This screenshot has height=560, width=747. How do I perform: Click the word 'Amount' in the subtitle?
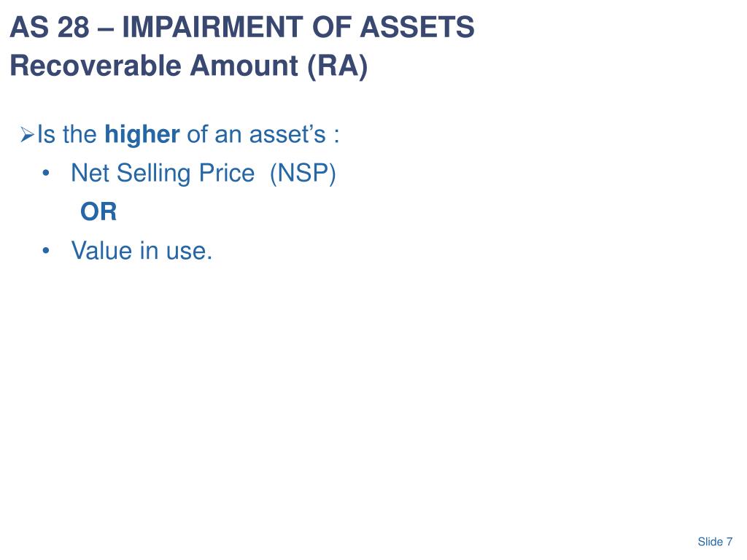[244, 65]
